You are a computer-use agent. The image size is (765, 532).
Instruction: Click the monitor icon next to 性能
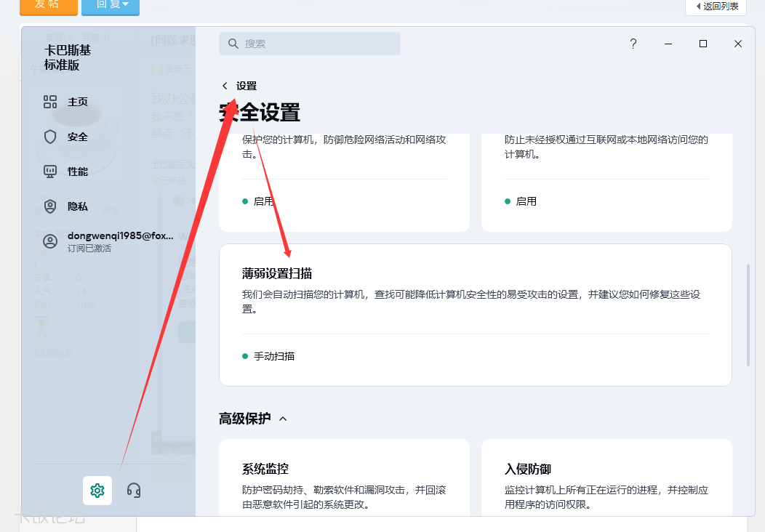click(x=50, y=172)
